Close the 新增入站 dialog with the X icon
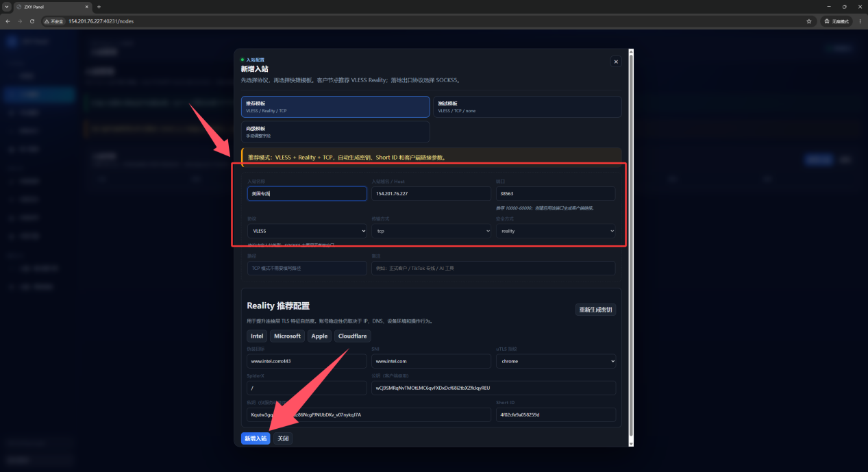 (615, 62)
